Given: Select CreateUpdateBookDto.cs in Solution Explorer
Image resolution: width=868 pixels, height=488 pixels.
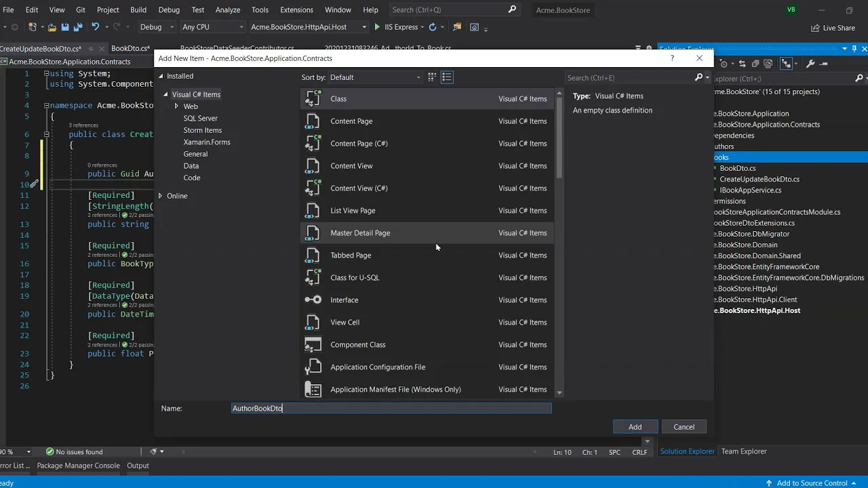Looking at the screenshot, I should [x=759, y=180].
